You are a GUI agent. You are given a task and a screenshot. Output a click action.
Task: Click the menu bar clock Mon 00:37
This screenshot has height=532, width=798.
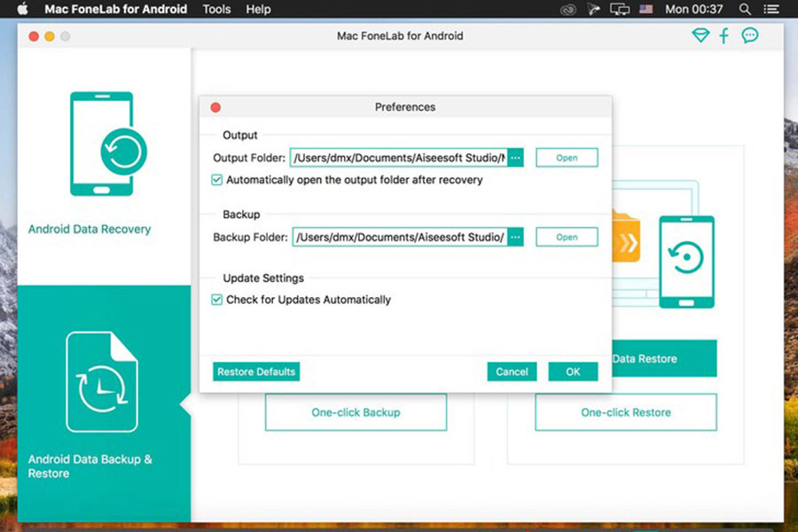693,9
